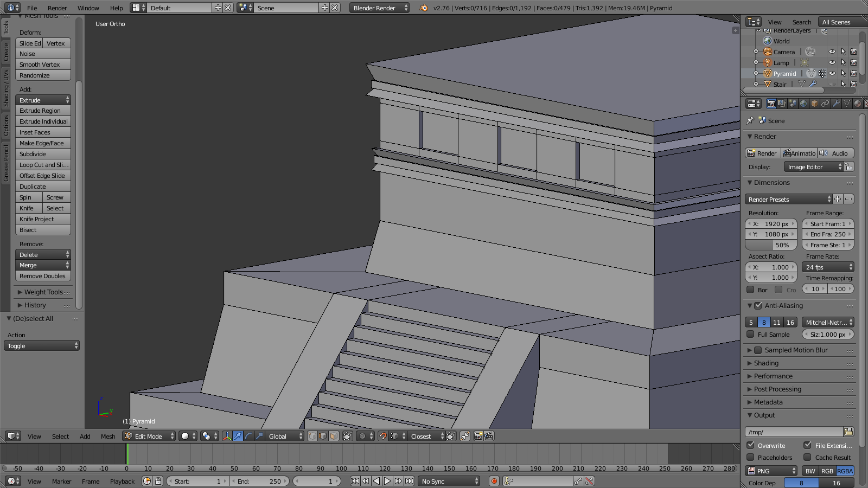The width and height of the screenshot is (868, 488).
Task: Hide the Pyramid object via eye icon
Action: (832, 74)
